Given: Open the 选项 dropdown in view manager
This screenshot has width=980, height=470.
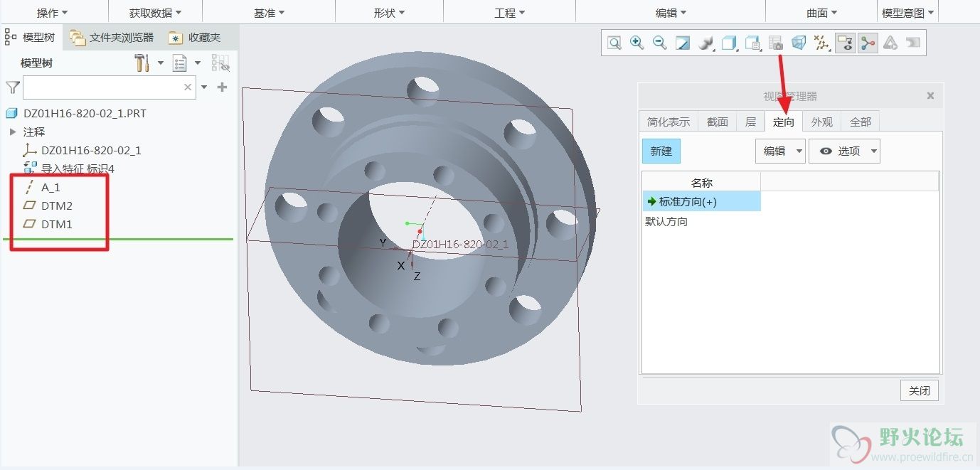Looking at the screenshot, I should click(845, 151).
